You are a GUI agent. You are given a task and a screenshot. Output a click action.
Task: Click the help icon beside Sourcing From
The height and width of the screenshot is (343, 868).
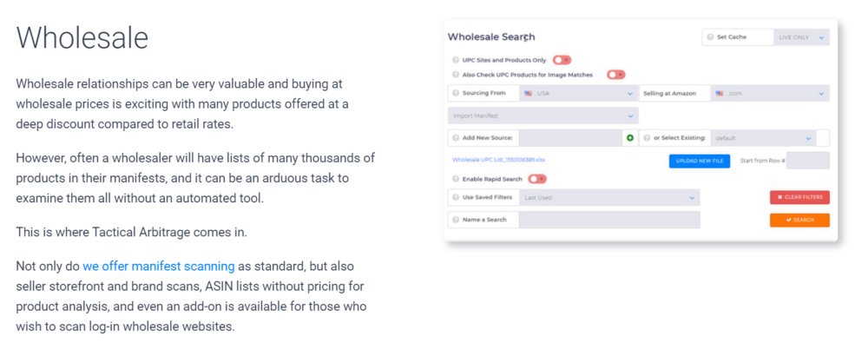pos(456,93)
